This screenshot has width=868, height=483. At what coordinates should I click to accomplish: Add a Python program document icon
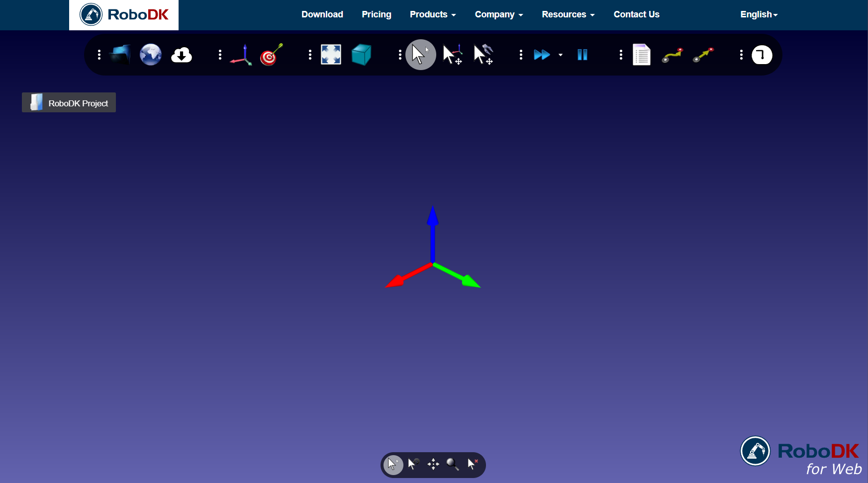tap(641, 55)
